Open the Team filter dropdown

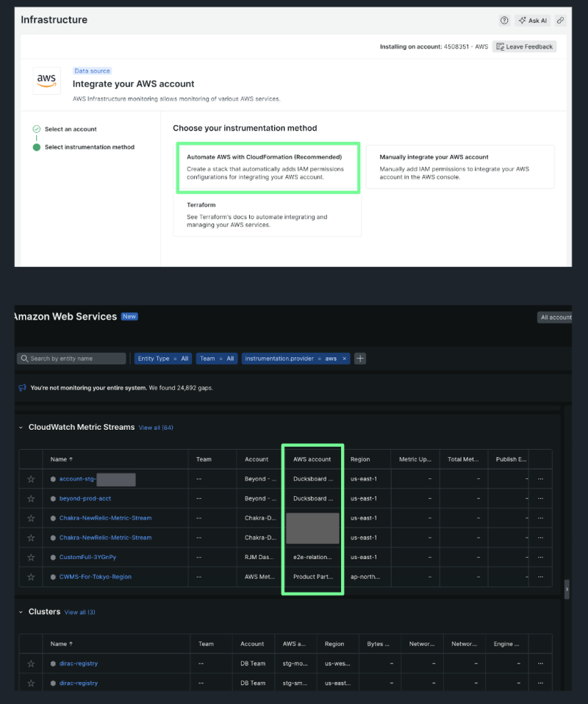[216, 358]
